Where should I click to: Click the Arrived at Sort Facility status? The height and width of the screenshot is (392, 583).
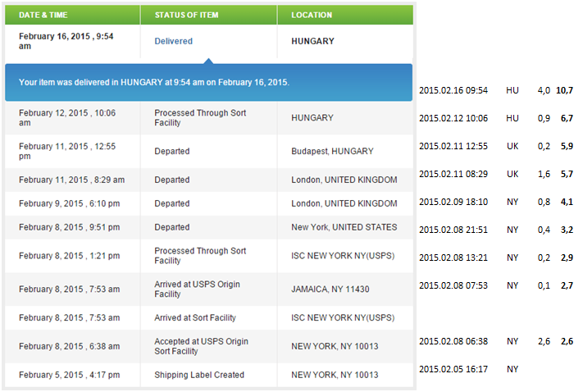point(195,318)
